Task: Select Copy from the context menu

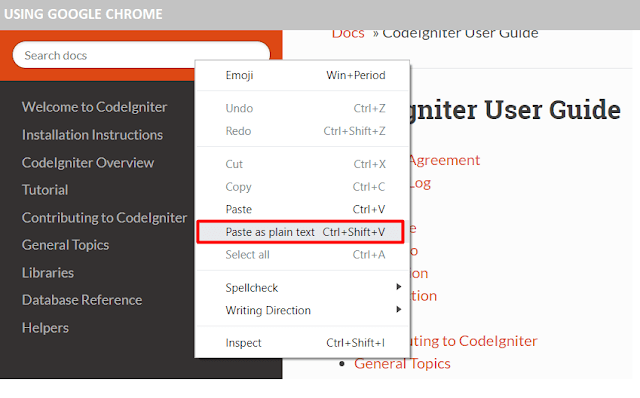Action: [x=302, y=187]
